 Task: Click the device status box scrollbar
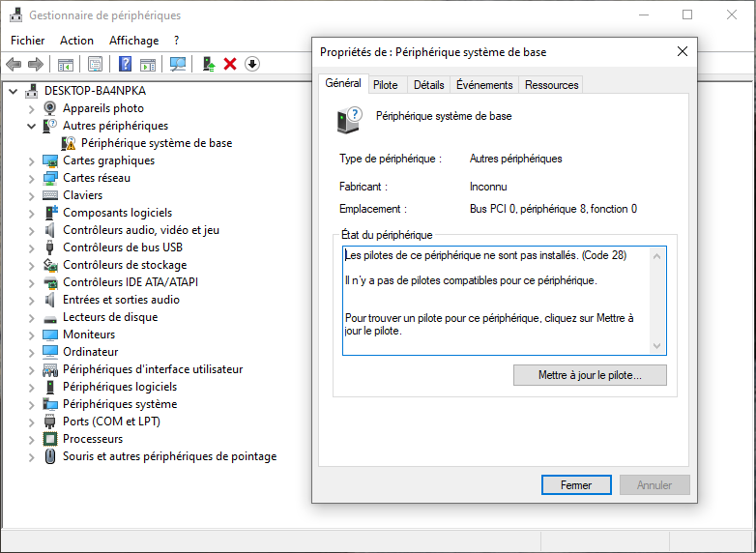pyautogui.click(x=657, y=300)
